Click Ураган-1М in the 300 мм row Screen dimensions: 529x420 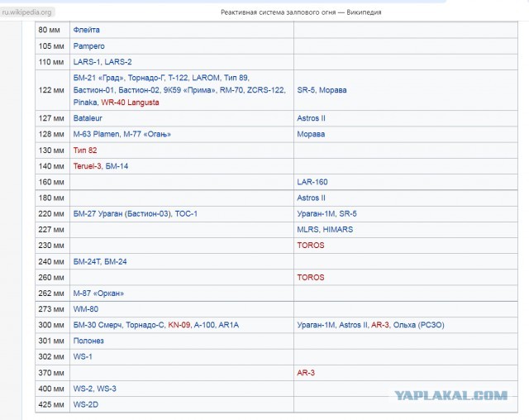(x=316, y=325)
